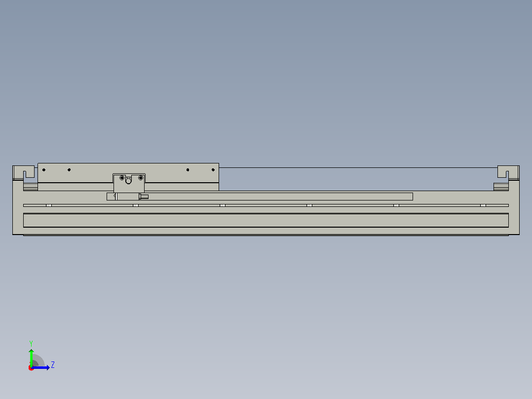Click the red origin dot of the coordinate triad
This screenshot has height=399, width=532.
pyautogui.click(x=31, y=368)
